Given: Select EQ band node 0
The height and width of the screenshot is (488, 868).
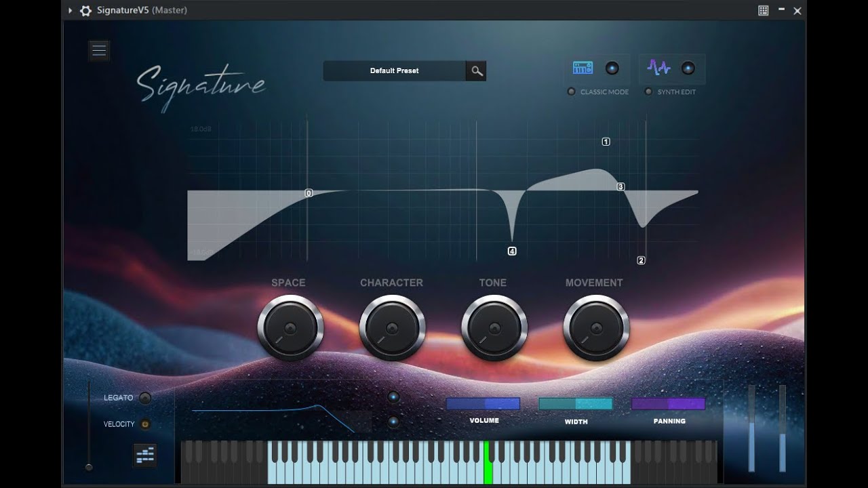Looking at the screenshot, I should [309, 193].
